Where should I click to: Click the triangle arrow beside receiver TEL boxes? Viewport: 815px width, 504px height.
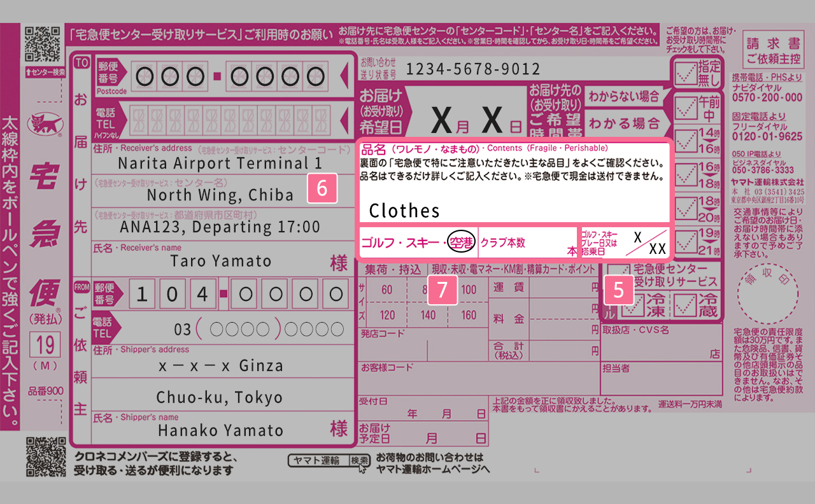344,118
